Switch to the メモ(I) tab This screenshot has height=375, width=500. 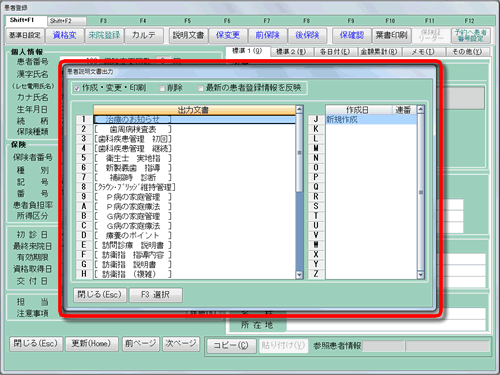(423, 52)
